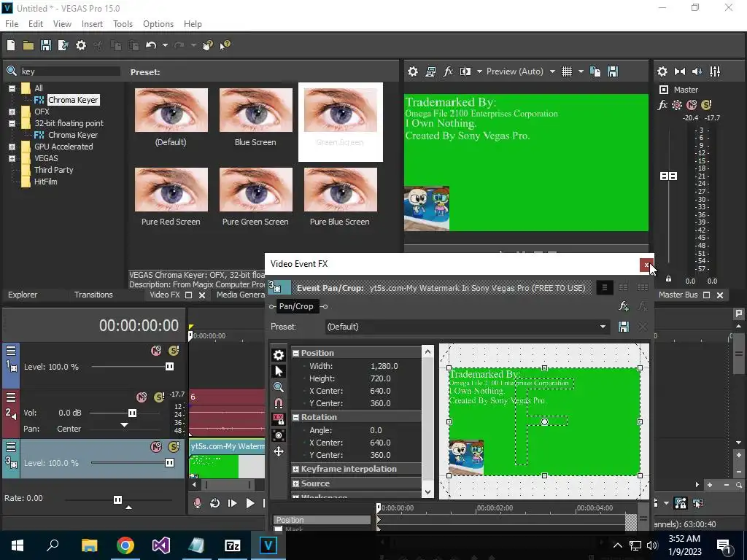Viewport: 747px width, 560px height.
Task: Click the track 2 Vol slider handle
Action: click(133, 413)
